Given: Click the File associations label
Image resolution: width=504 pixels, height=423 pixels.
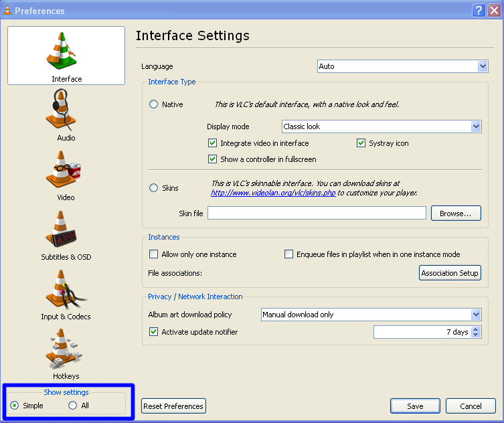Looking at the screenshot, I should (x=175, y=273).
